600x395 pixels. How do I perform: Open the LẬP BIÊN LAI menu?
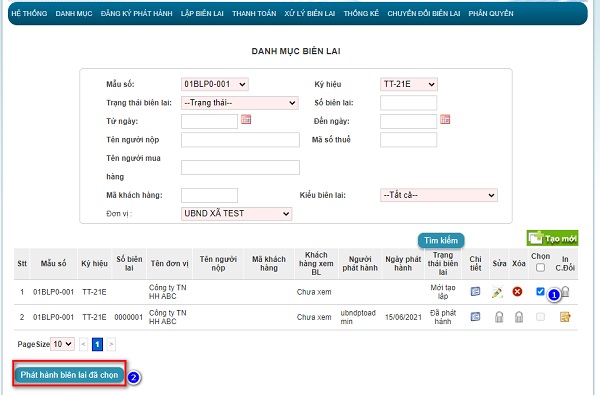point(202,13)
